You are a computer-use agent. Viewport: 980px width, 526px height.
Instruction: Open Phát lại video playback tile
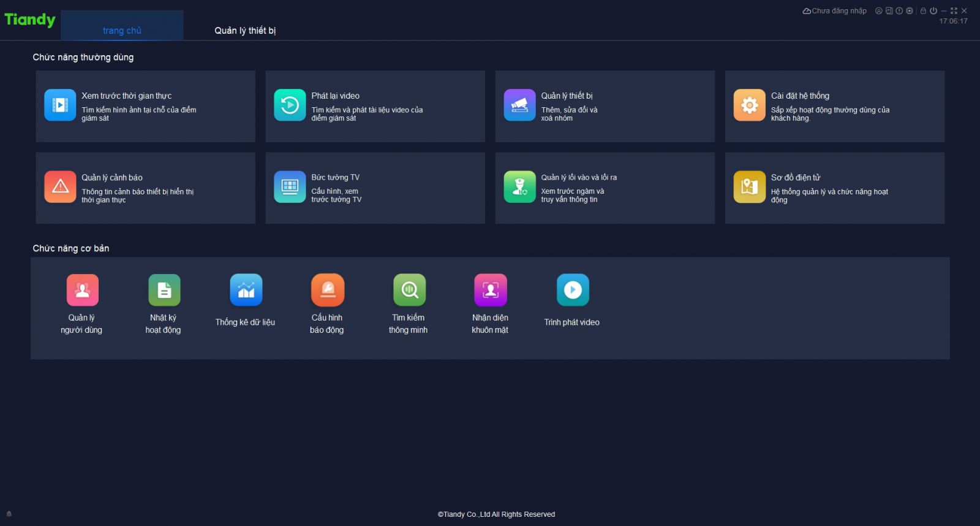pyautogui.click(x=290, y=105)
